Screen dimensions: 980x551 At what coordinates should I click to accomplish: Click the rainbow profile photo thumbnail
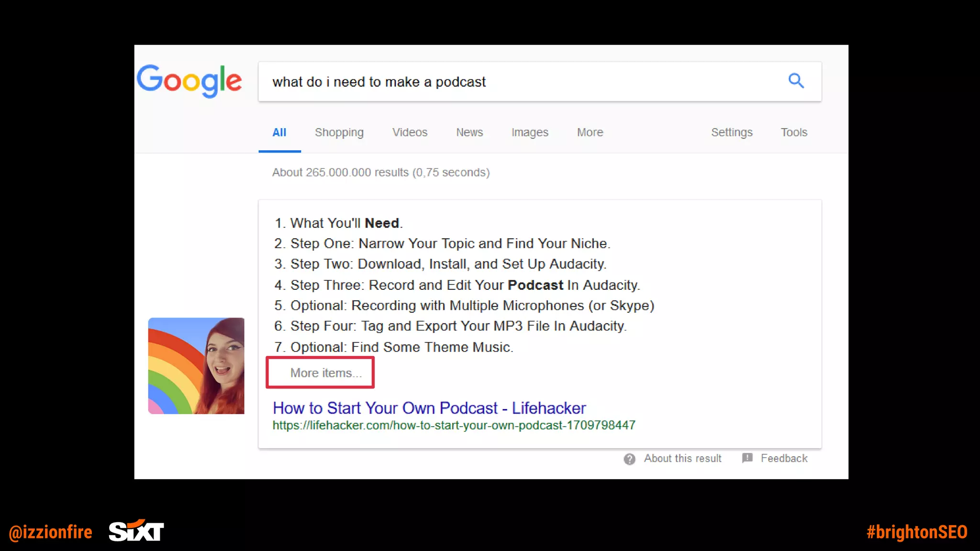click(x=196, y=366)
